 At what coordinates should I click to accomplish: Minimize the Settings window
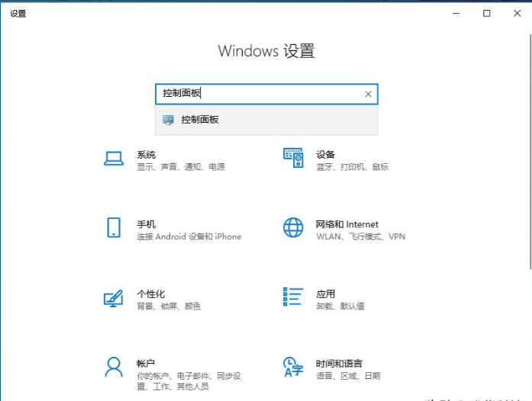pyautogui.click(x=456, y=13)
